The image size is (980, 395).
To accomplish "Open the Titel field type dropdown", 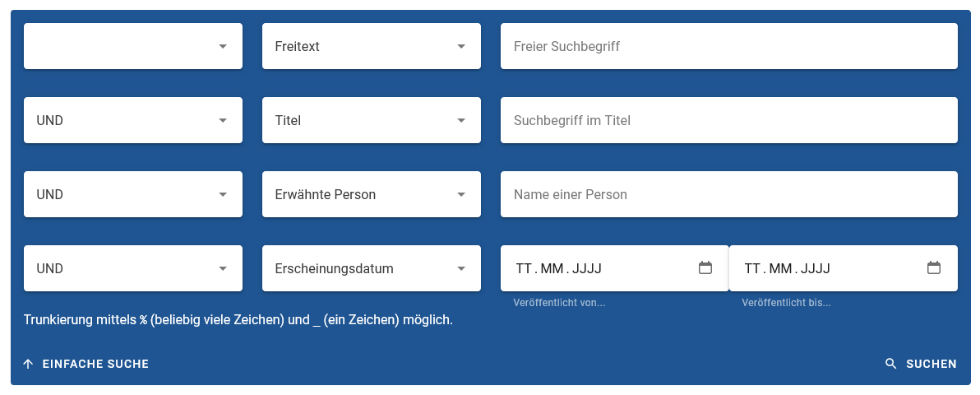I will click(372, 120).
